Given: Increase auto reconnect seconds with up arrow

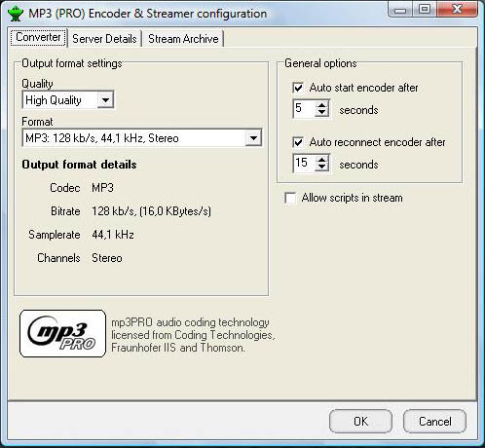Looking at the screenshot, I should coord(321,160).
